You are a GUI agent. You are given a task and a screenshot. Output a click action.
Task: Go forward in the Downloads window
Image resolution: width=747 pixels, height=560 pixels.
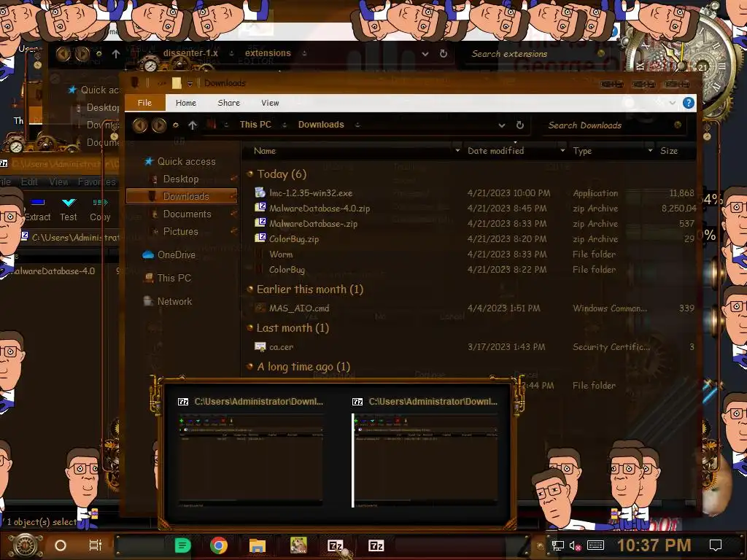point(159,125)
